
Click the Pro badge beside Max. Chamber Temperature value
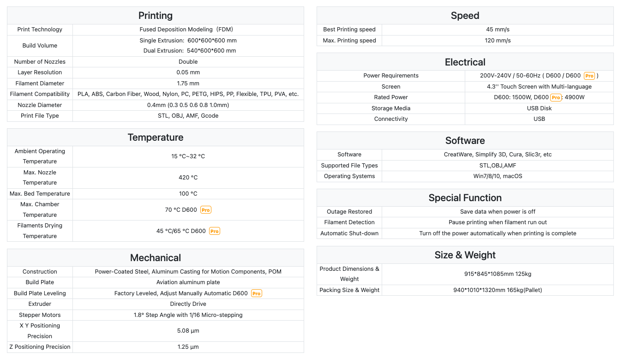coord(205,210)
